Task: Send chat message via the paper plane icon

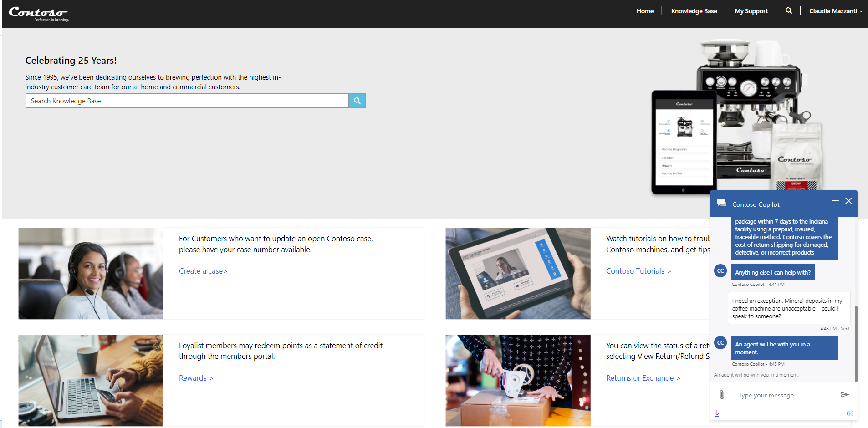Action: (x=845, y=394)
